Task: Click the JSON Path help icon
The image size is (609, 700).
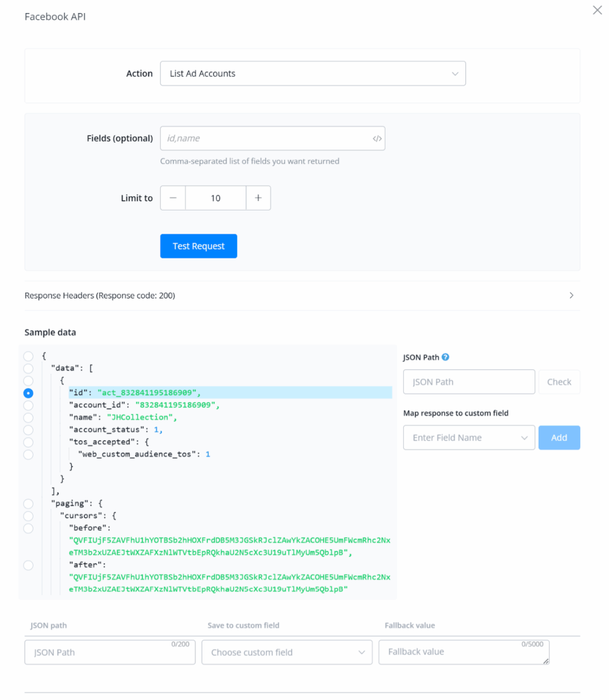Action: [446, 357]
